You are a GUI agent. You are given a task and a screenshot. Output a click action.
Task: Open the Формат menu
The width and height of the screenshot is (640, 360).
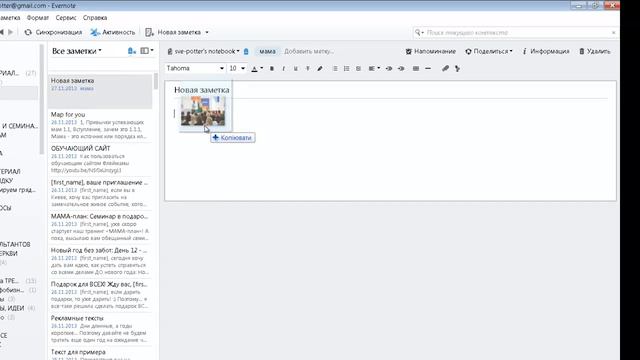tap(38, 18)
